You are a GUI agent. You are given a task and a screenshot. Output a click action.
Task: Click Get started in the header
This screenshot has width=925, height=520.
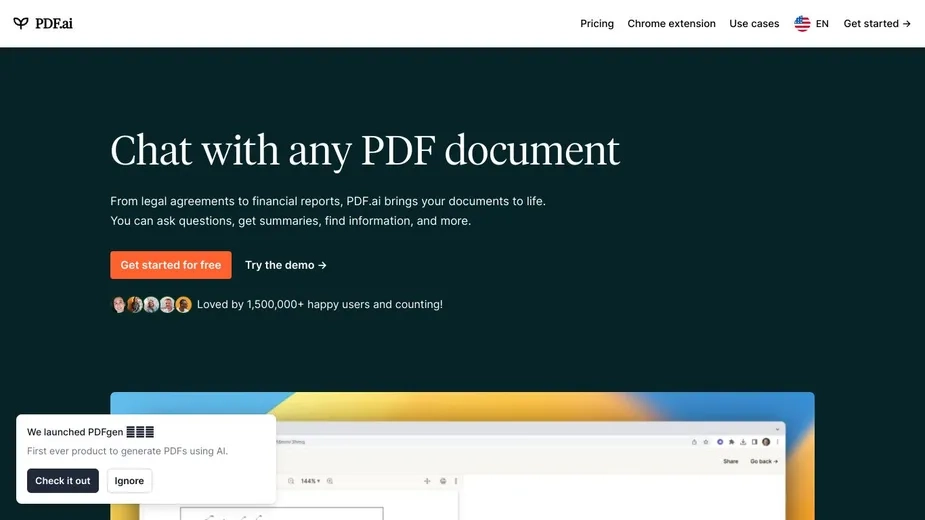click(877, 24)
